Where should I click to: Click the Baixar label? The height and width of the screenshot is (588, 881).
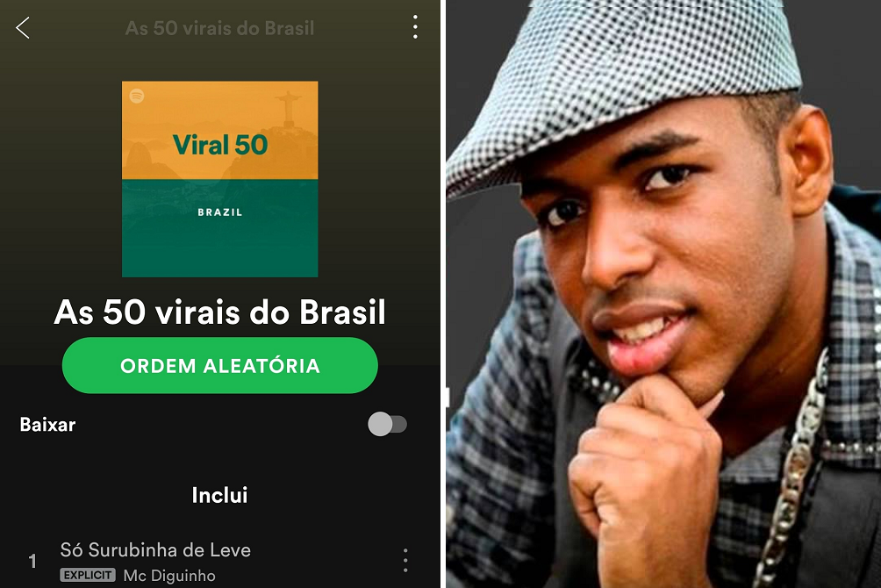pyautogui.click(x=47, y=425)
